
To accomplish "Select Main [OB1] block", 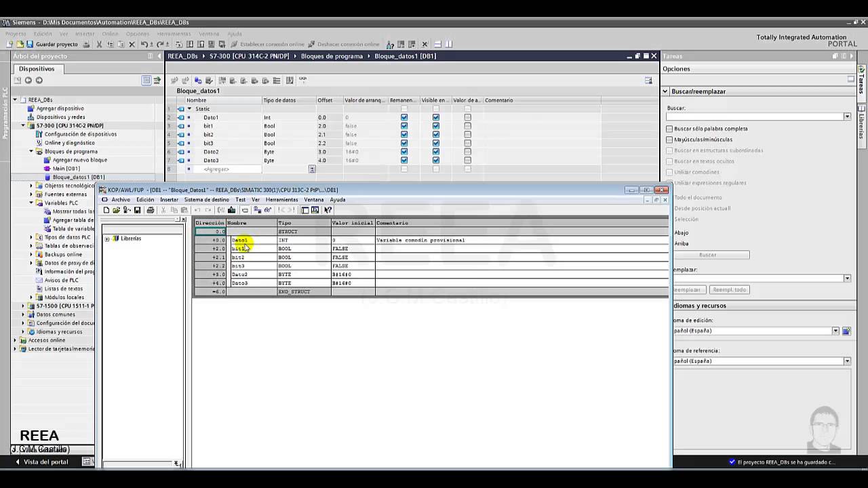I will click(66, 169).
